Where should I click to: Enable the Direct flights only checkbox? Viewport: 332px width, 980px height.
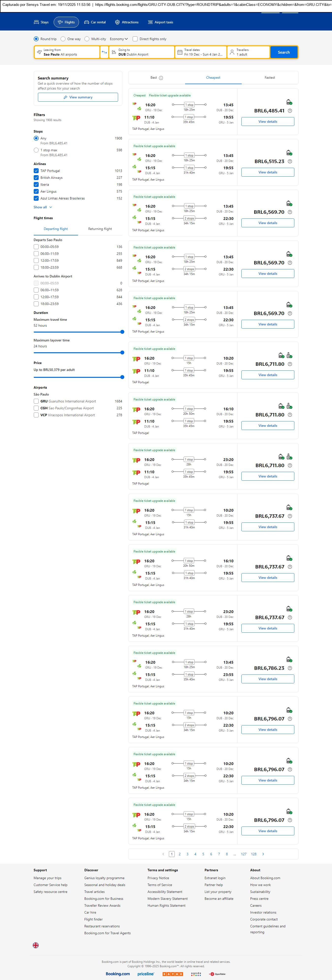[x=135, y=39]
